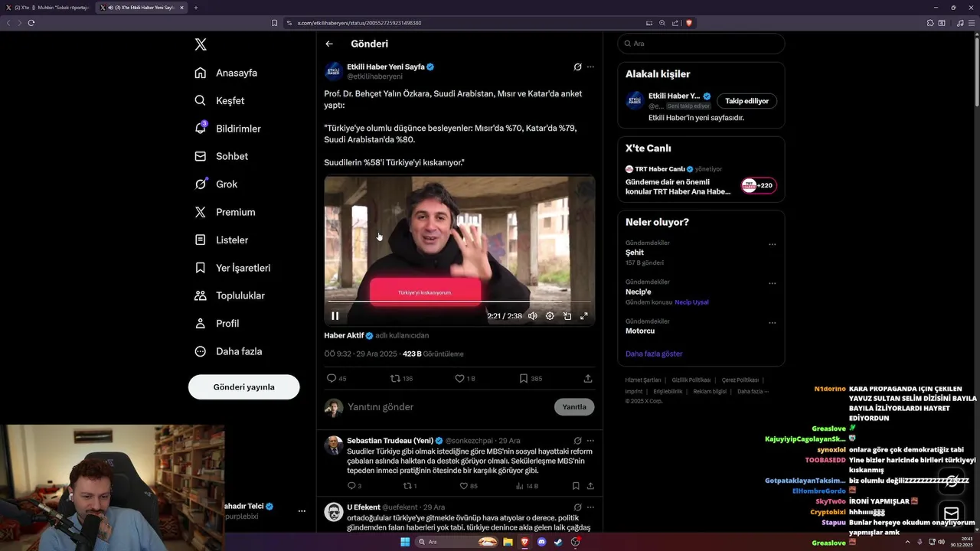Screen dimensions: 980x551
Task: Join TRT Haber Canlı live +220
Action: [x=758, y=185]
